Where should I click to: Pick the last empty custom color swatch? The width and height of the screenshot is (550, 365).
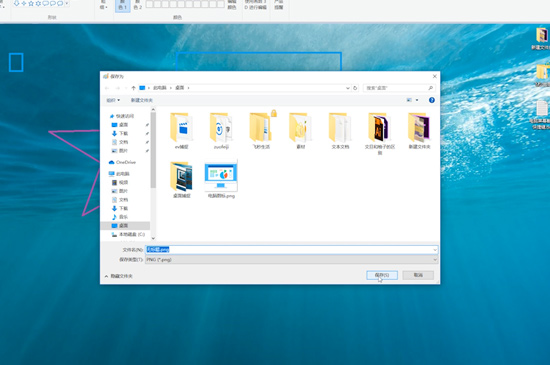221,4
